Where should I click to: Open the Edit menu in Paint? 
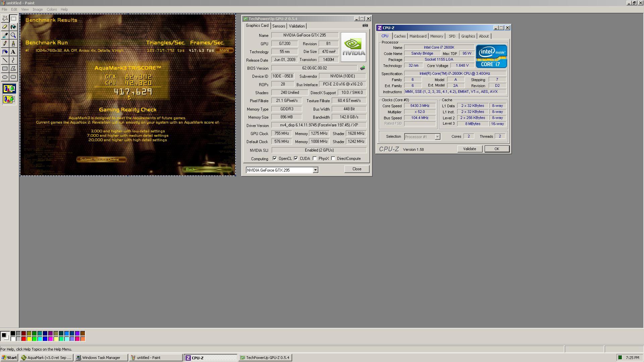[x=14, y=9]
